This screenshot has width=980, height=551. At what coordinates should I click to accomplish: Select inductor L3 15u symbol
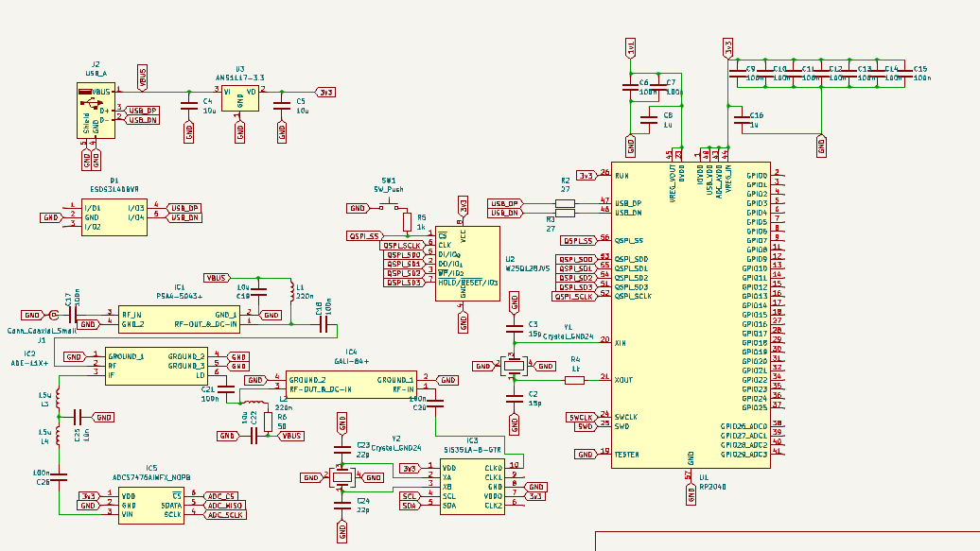point(58,398)
